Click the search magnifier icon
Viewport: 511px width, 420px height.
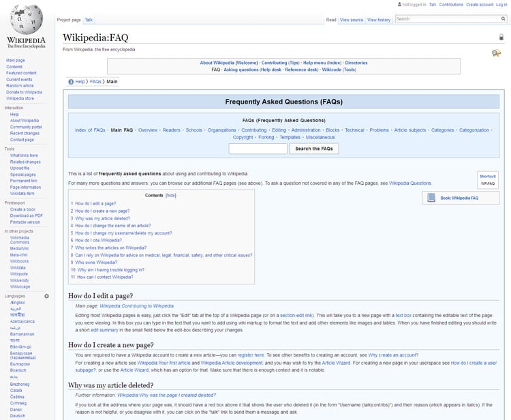point(504,19)
